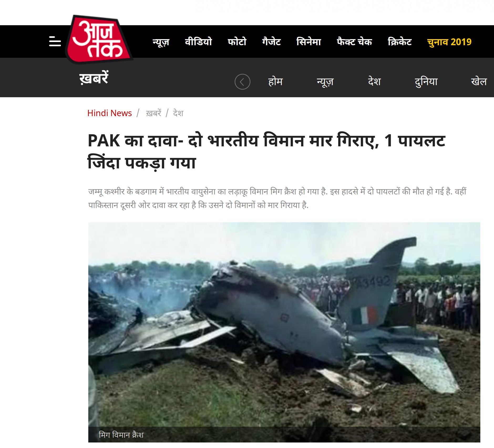Open the फैक्ट चेक menu item
Image resolution: width=494 pixels, height=448 pixels.
tap(354, 42)
